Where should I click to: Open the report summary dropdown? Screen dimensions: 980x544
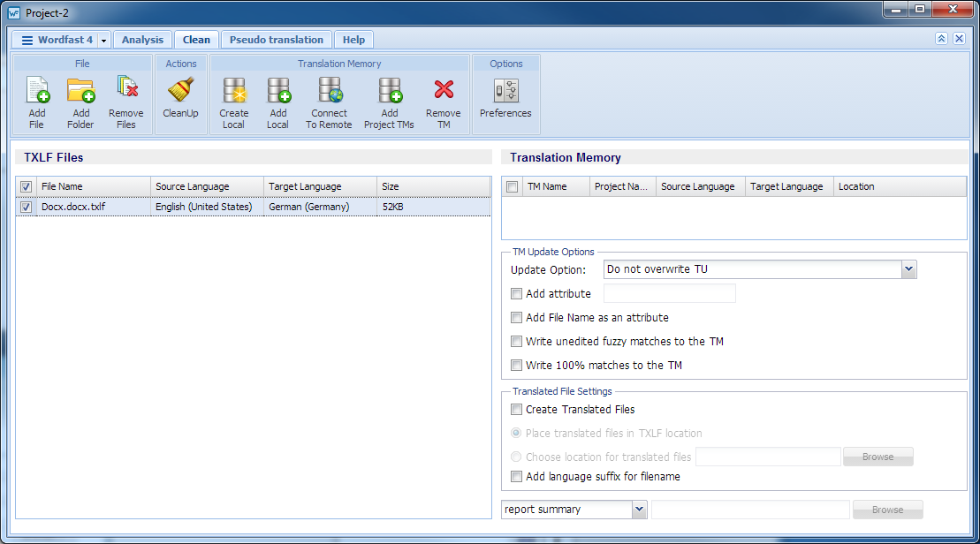click(639, 509)
